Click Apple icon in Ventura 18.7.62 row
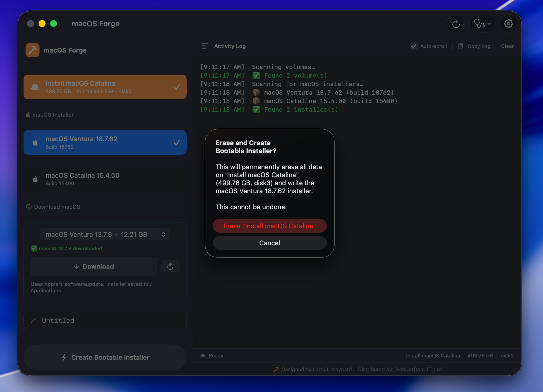The image size is (543, 392). [35, 142]
